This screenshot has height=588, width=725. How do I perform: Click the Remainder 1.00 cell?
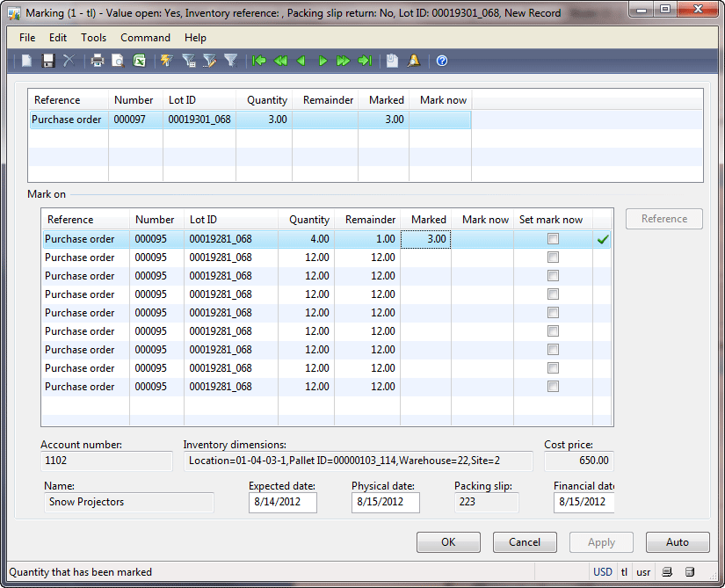(367, 239)
